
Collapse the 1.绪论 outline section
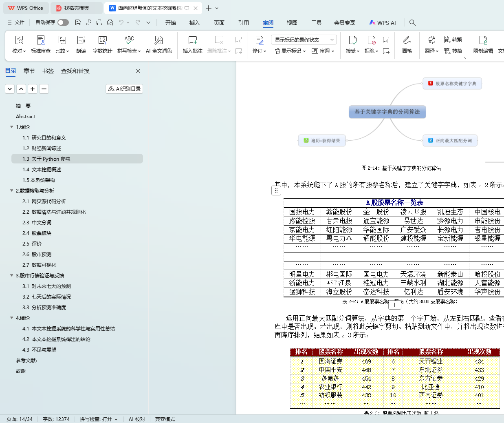coord(12,127)
